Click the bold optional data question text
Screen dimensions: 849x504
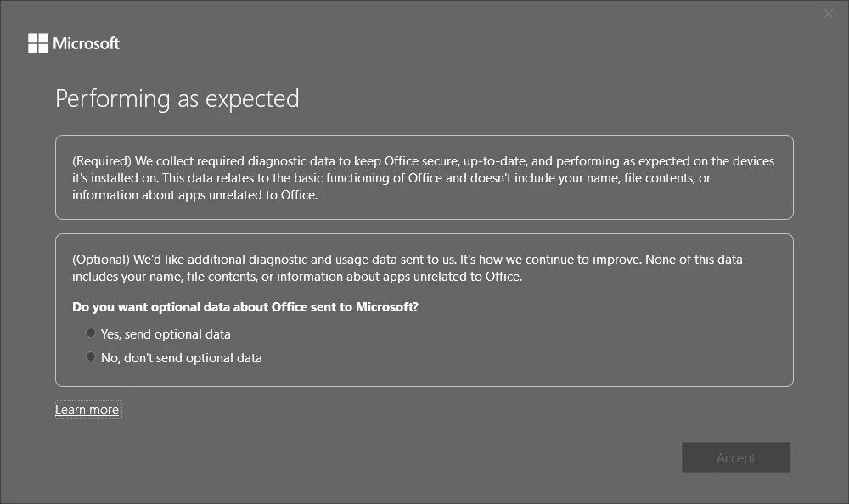click(245, 307)
